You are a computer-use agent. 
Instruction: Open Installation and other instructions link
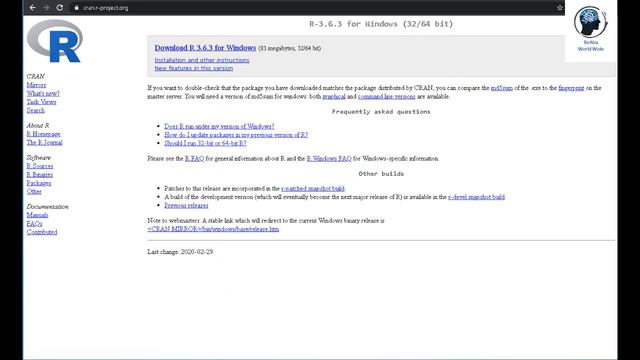tap(202, 60)
